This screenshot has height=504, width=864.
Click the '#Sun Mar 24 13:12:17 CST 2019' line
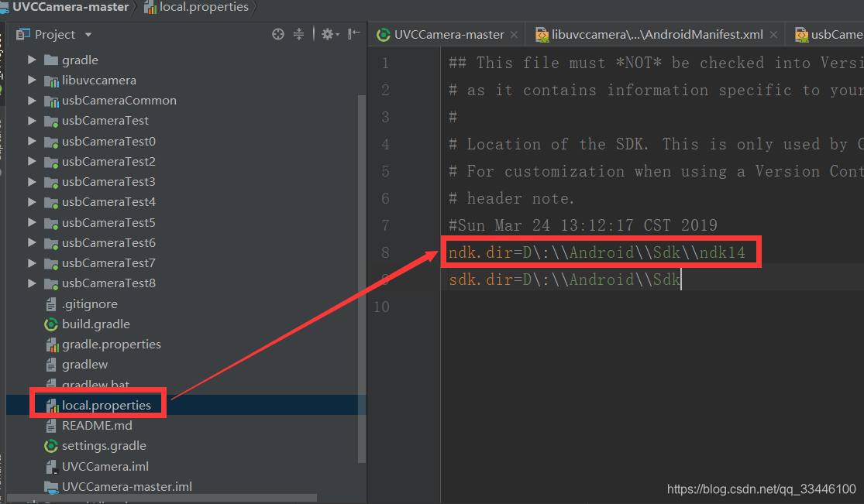tap(583, 225)
